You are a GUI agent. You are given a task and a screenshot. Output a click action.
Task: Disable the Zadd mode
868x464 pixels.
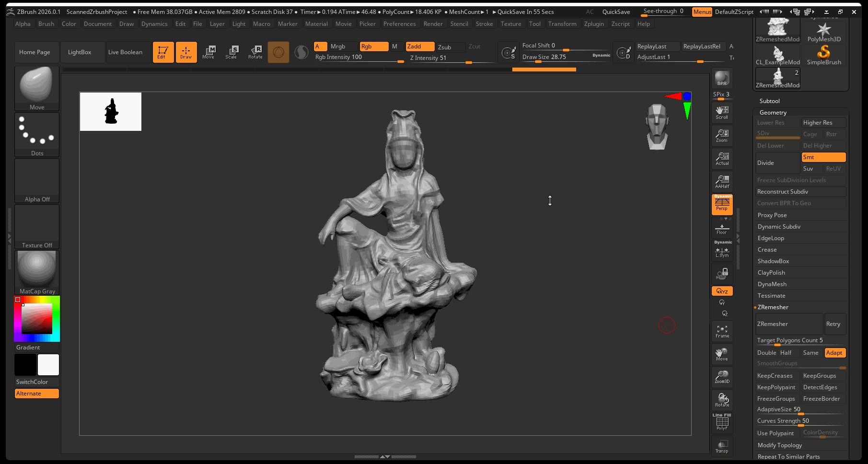(x=420, y=46)
